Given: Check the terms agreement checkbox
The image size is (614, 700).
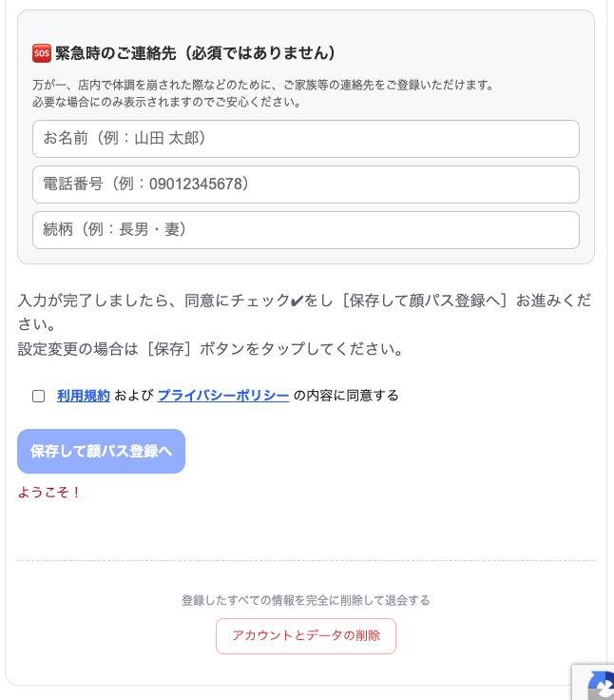Looking at the screenshot, I should coord(39,396).
